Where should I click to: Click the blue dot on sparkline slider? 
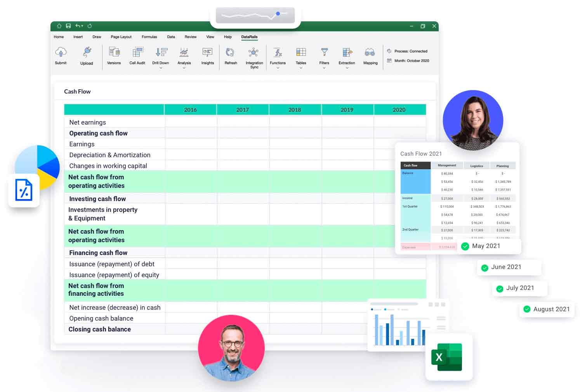pos(278,14)
